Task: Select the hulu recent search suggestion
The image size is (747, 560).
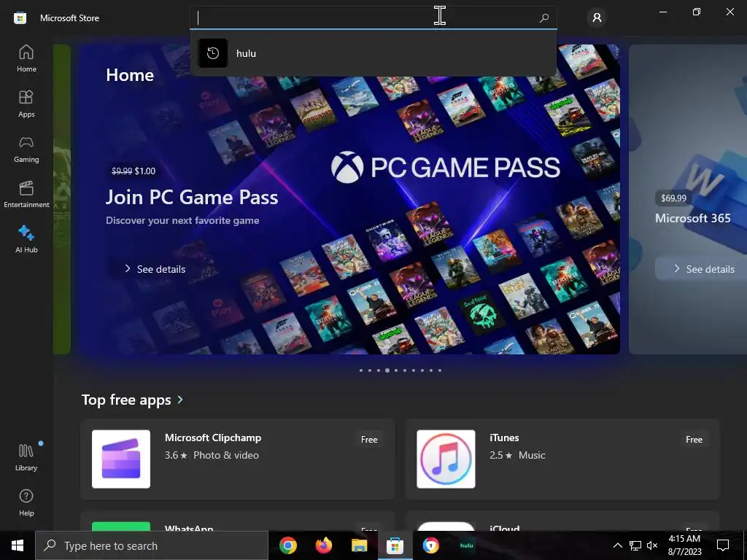Action: pyautogui.click(x=373, y=53)
